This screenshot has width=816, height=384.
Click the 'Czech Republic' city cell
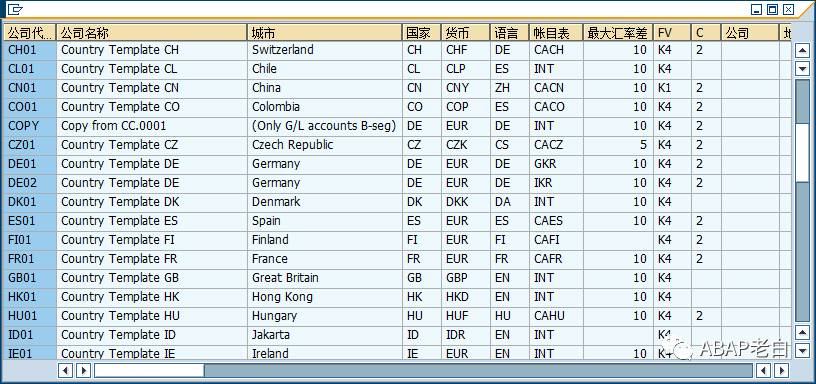(x=325, y=145)
